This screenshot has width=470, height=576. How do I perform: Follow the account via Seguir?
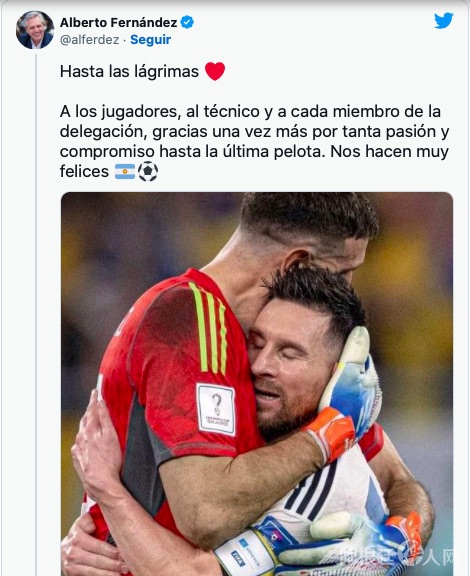[151, 39]
